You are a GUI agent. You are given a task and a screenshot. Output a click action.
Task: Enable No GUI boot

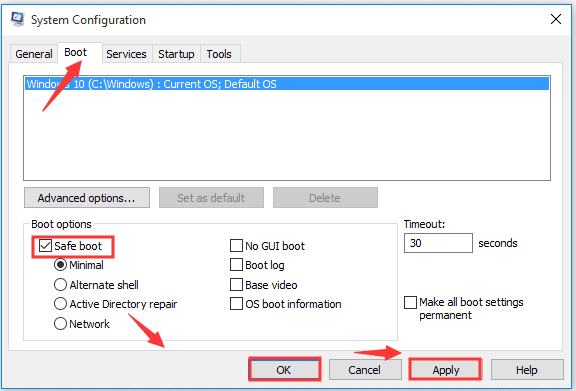pyautogui.click(x=236, y=245)
